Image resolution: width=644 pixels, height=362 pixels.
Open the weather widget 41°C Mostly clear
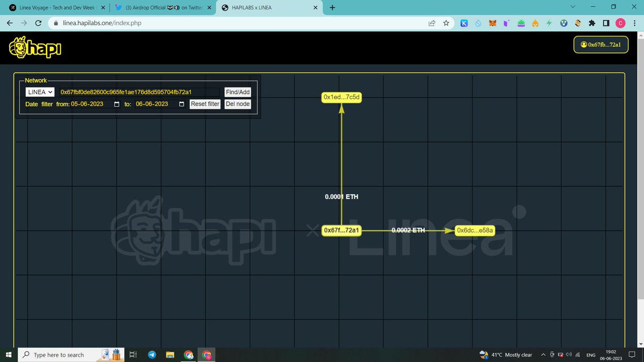click(x=505, y=354)
